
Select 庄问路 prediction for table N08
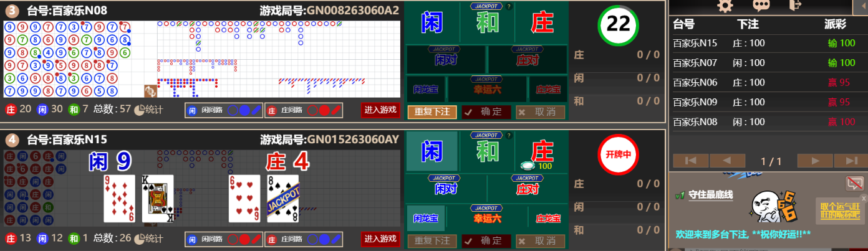[304, 110]
